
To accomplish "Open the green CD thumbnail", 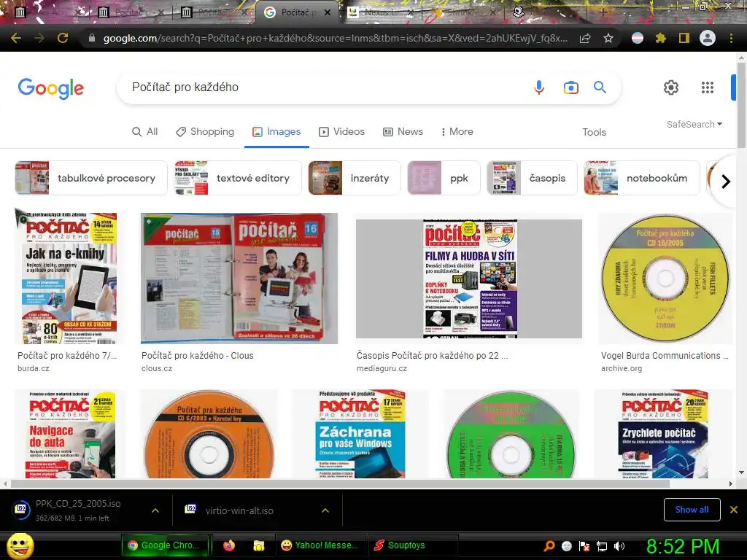I will click(511, 434).
